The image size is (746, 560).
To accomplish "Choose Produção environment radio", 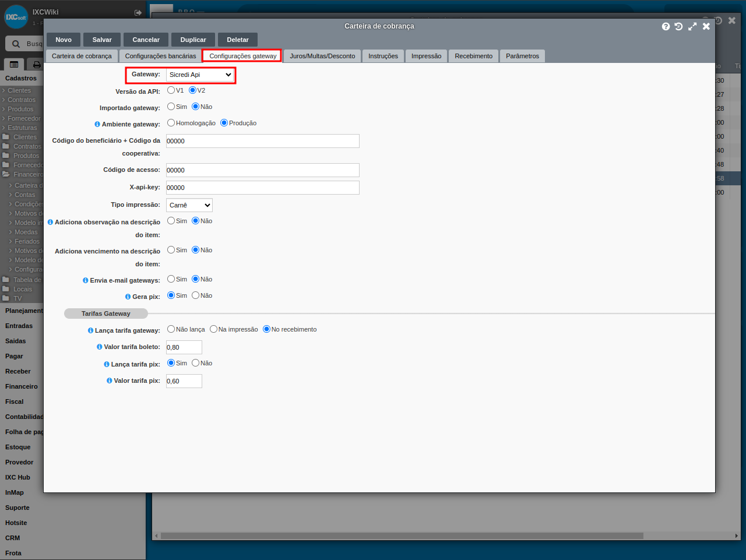I will point(224,123).
